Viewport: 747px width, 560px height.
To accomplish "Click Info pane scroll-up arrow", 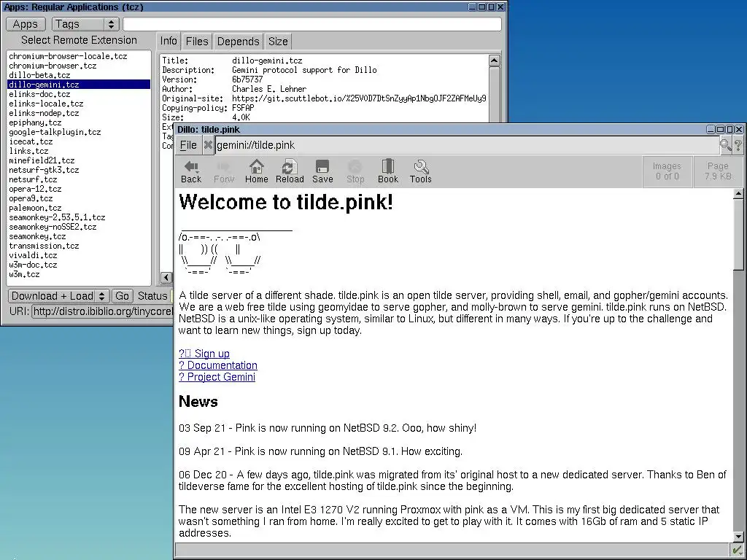I will pos(494,61).
